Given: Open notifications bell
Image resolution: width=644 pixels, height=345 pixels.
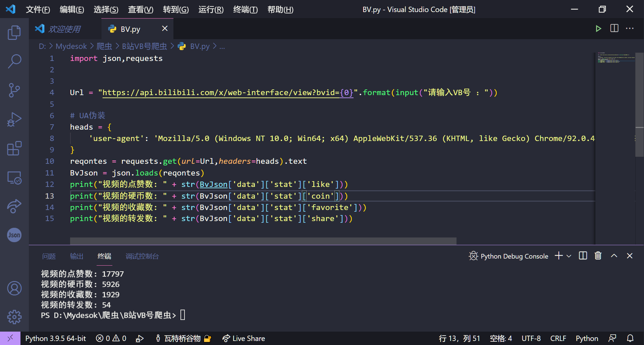Looking at the screenshot, I should point(630,339).
